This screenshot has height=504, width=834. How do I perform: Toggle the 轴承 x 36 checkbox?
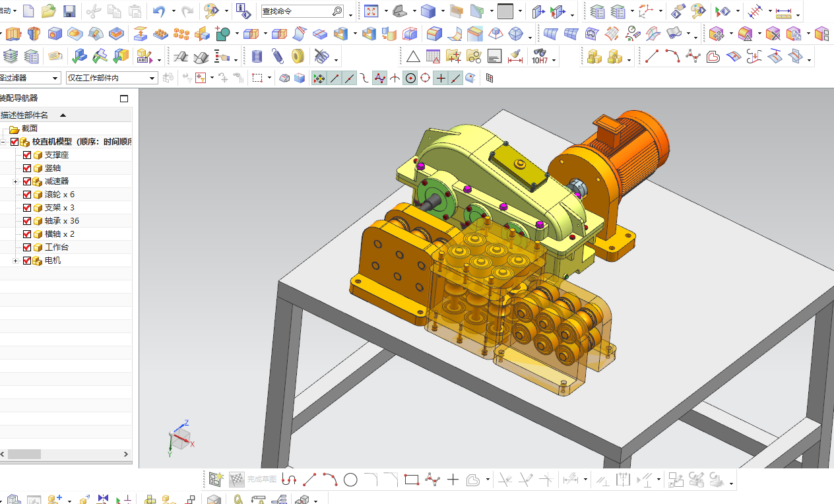(x=27, y=221)
